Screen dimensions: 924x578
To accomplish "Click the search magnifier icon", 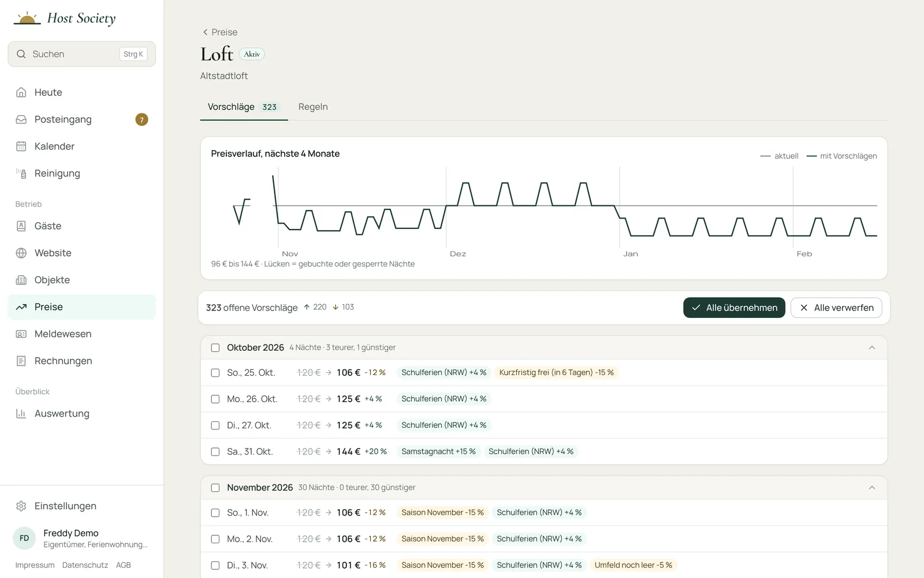I will pos(21,54).
